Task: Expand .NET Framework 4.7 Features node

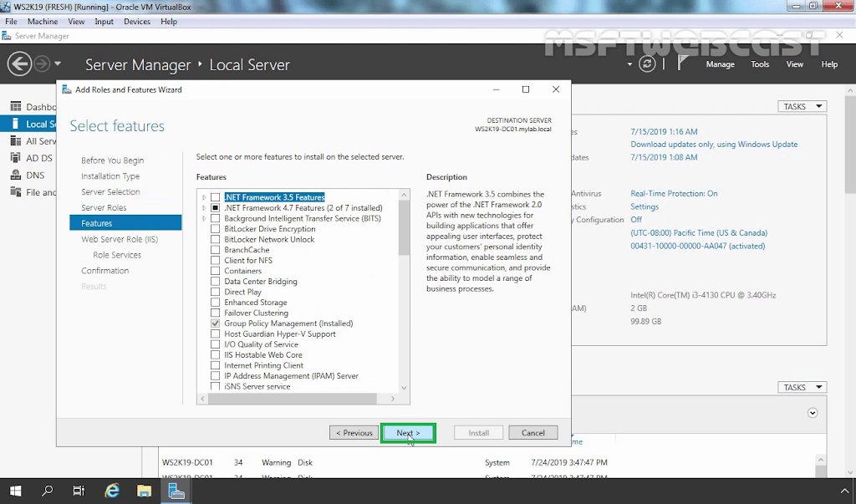Action: point(204,208)
